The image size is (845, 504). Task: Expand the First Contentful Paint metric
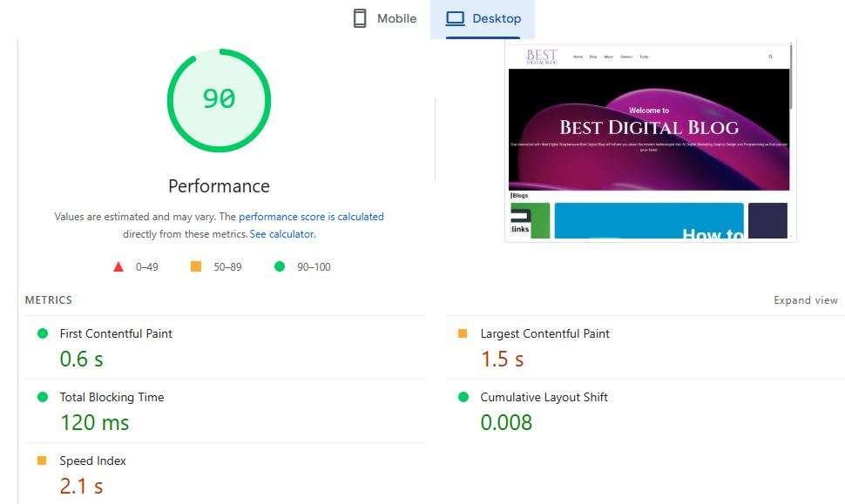116,333
